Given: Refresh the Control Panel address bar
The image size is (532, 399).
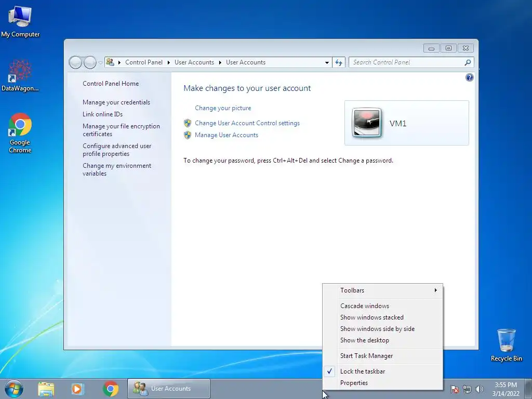Looking at the screenshot, I should click(x=339, y=62).
